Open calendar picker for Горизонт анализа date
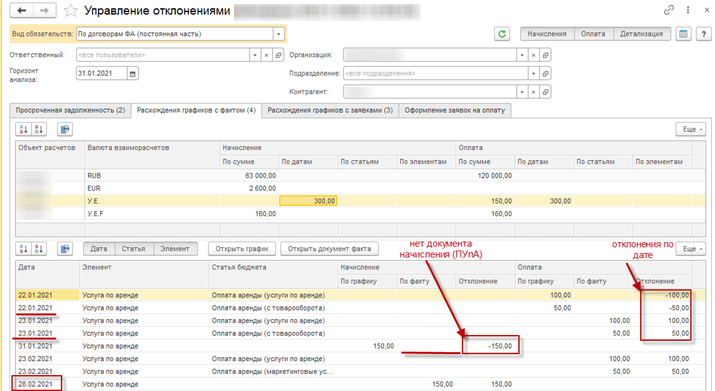The height and width of the screenshot is (391, 715). (x=133, y=73)
